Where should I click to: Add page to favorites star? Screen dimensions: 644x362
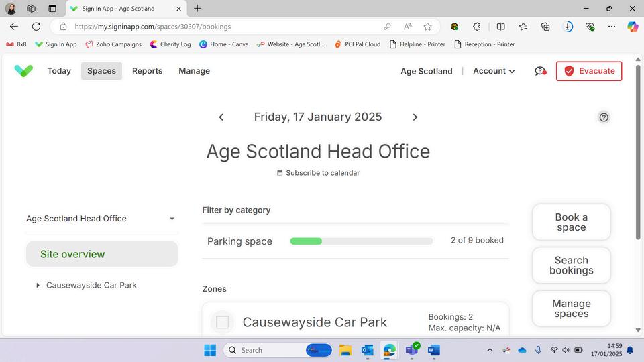[x=427, y=27]
